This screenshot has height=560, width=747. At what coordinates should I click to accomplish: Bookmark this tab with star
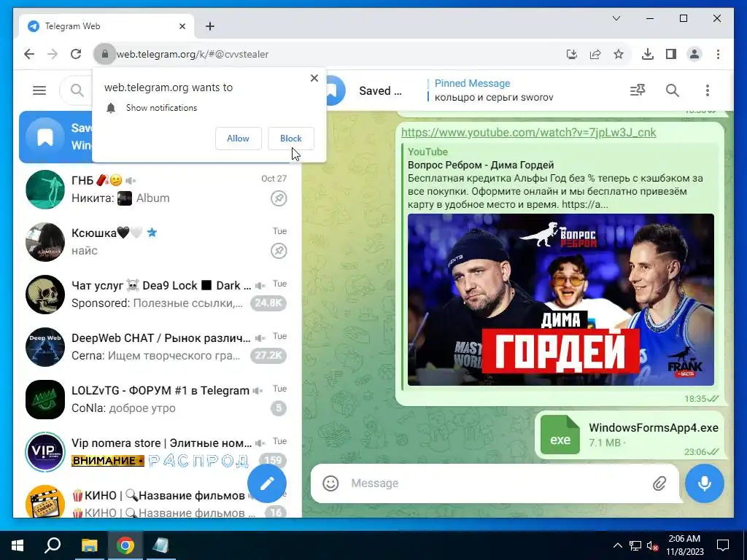click(619, 54)
